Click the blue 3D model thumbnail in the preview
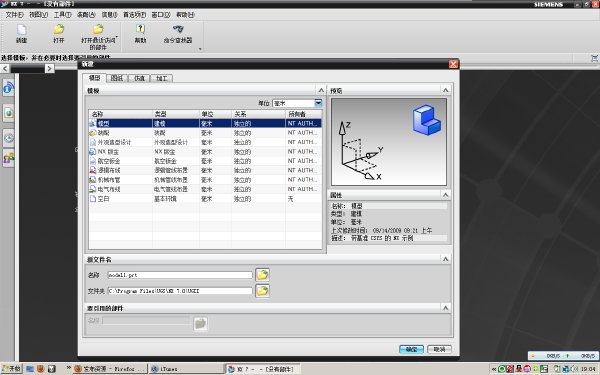600x375 pixels. (426, 121)
